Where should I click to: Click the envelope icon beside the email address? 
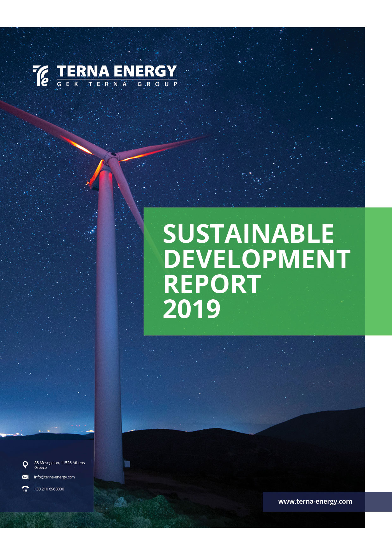(x=25, y=477)
